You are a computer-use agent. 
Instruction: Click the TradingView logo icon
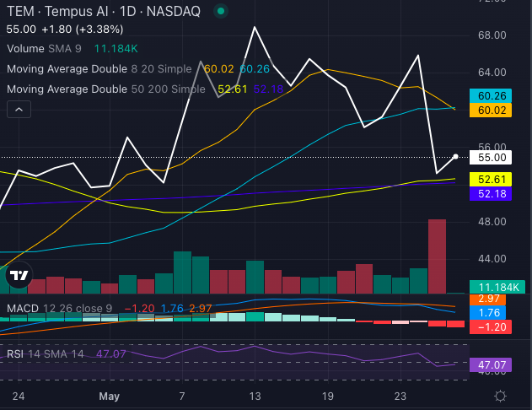coord(19,275)
